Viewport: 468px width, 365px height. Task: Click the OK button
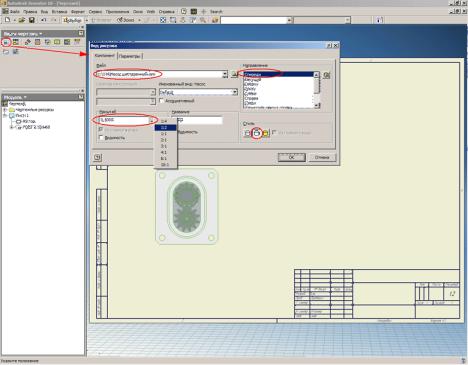[x=292, y=157]
